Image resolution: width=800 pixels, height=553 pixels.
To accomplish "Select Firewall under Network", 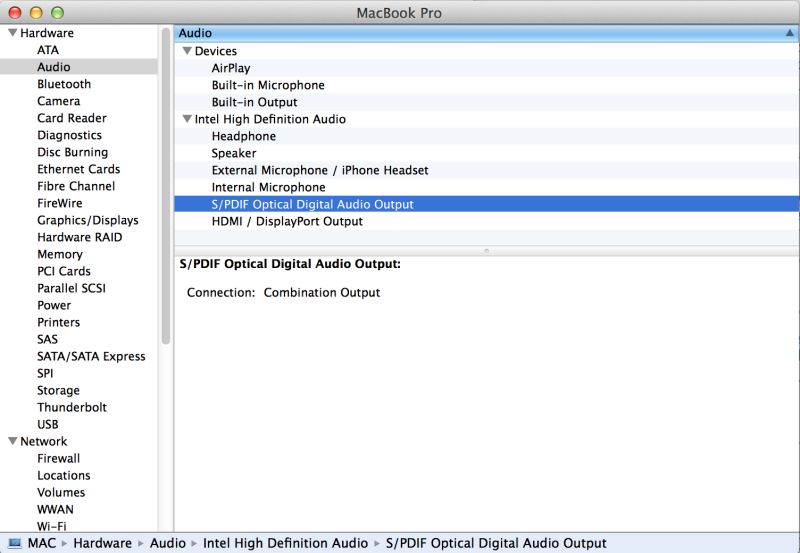I will pos(59,458).
